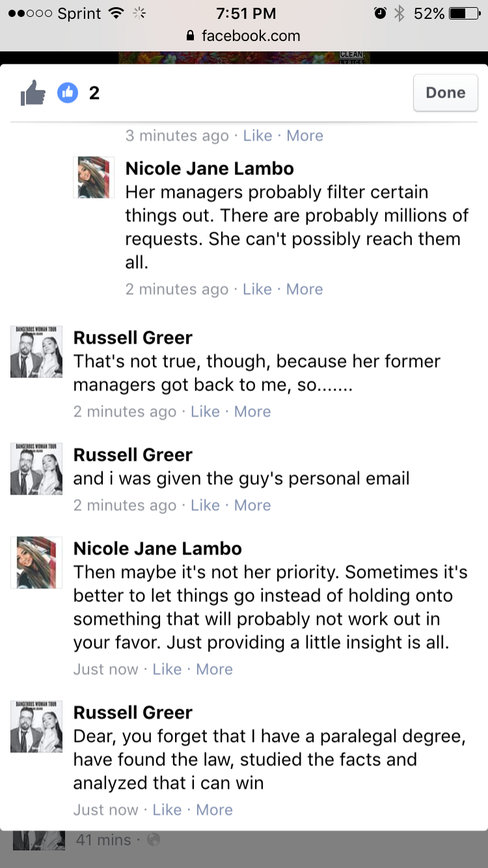488x868 pixels.
Task: Open Russell Greer's avatar on the paralegal comment
Action: tap(36, 726)
